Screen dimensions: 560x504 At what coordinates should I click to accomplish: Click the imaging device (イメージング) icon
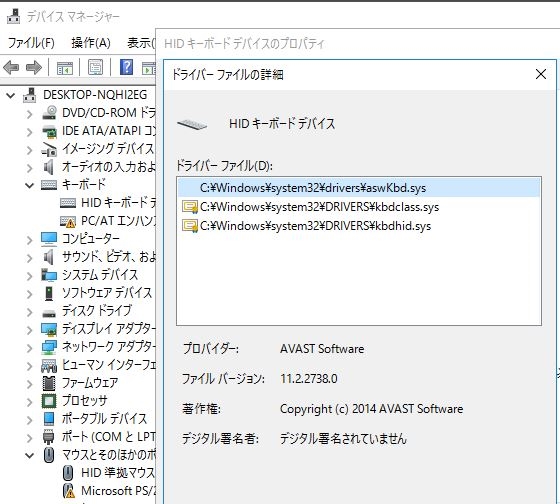(49, 149)
